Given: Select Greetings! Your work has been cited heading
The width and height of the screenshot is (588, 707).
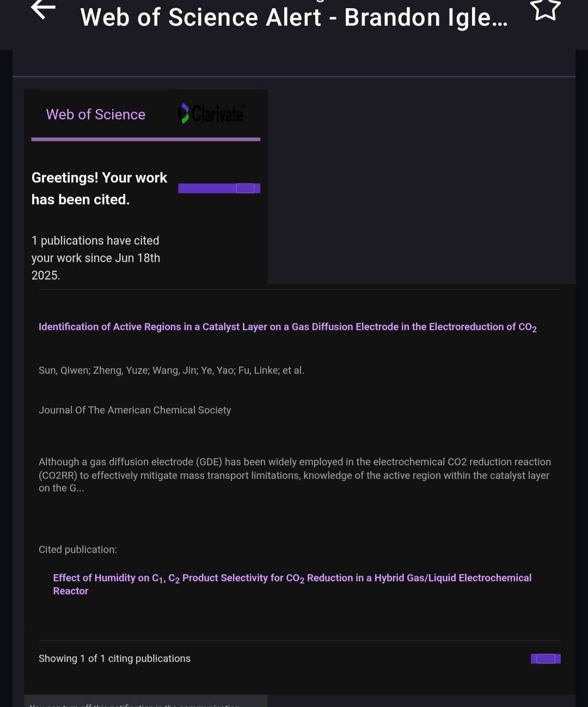Looking at the screenshot, I should [x=99, y=188].
